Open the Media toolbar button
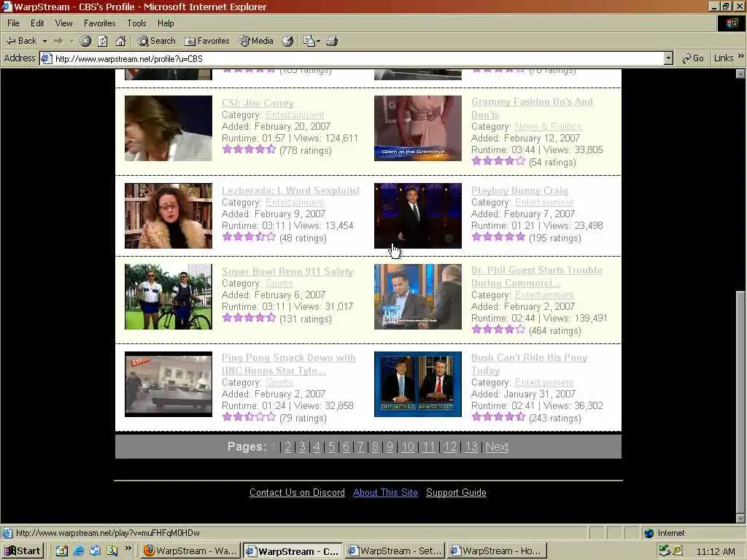This screenshot has height=560, width=747. 256,41
